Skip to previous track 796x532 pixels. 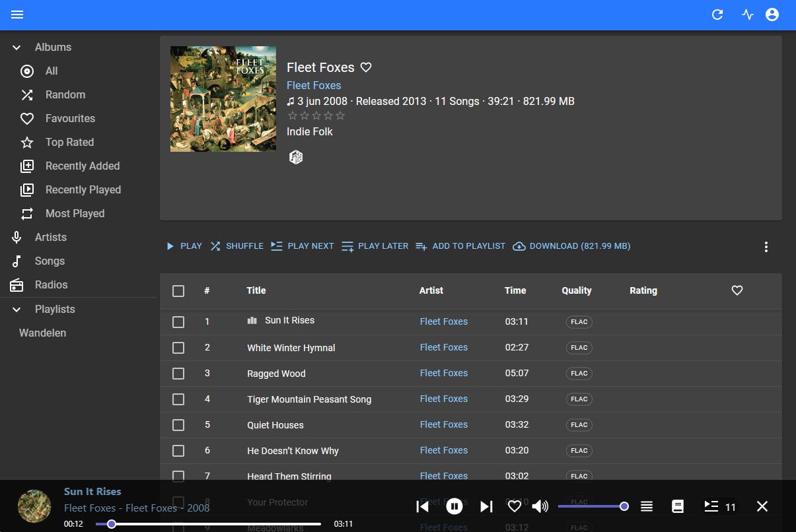423,506
